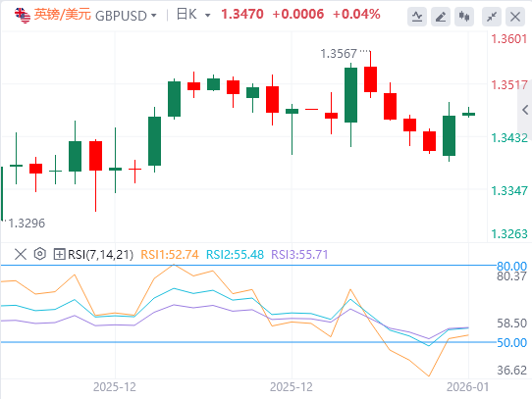Toggle RSI2 55.48 line label
The image size is (532, 399).
click(x=235, y=254)
